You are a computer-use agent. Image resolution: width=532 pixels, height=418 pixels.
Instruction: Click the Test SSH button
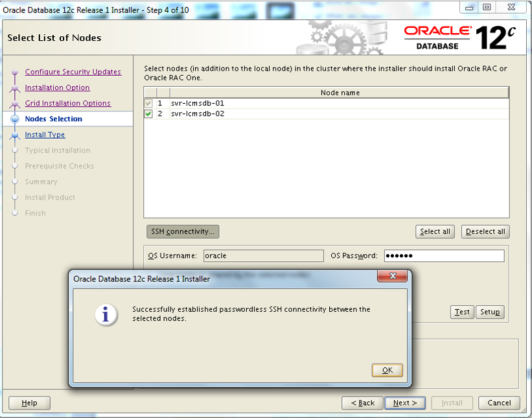tap(462, 312)
